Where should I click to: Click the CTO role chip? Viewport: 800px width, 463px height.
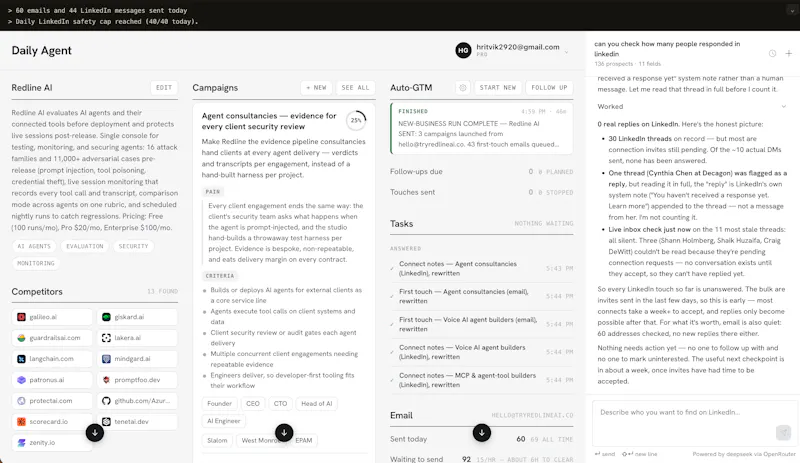click(x=280, y=403)
